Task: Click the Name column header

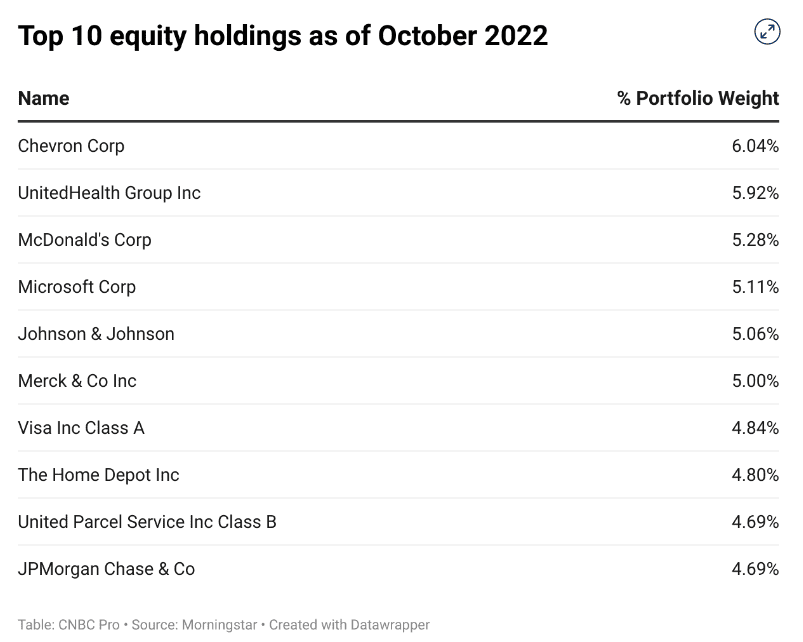Action: (44, 98)
